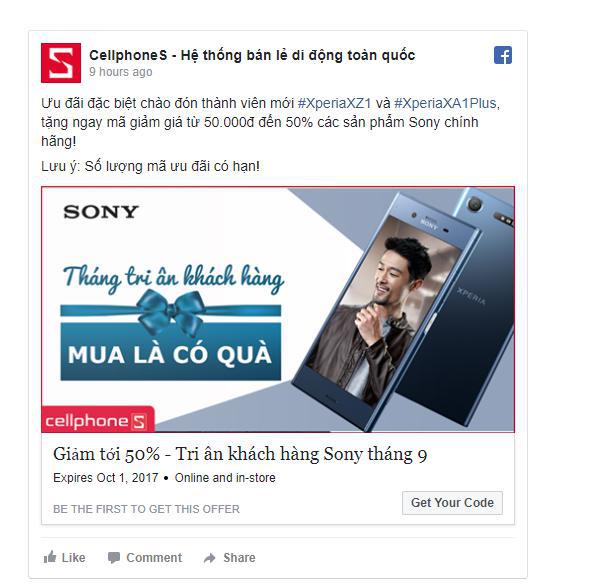The height and width of the screenshot is (584, 592).
Task: Click the Like thumbs-up icon
Action: 50,557
